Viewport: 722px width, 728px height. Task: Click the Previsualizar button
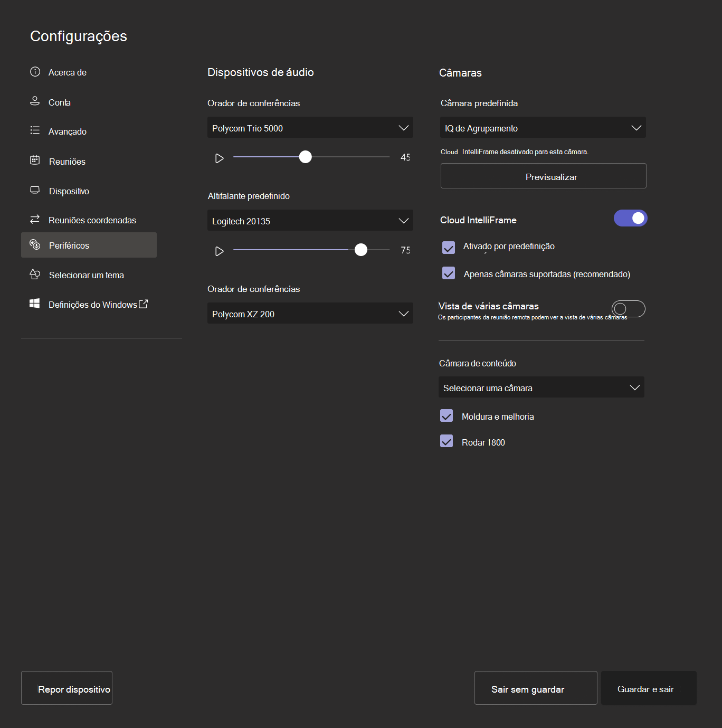pyautogui.click(x=544, y=176)
